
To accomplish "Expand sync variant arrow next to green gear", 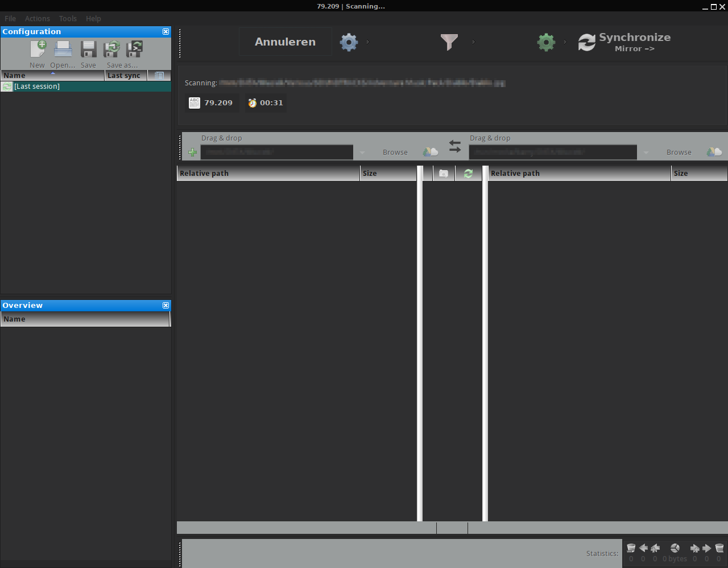I will pyautogui.click(x=565, y=42).
